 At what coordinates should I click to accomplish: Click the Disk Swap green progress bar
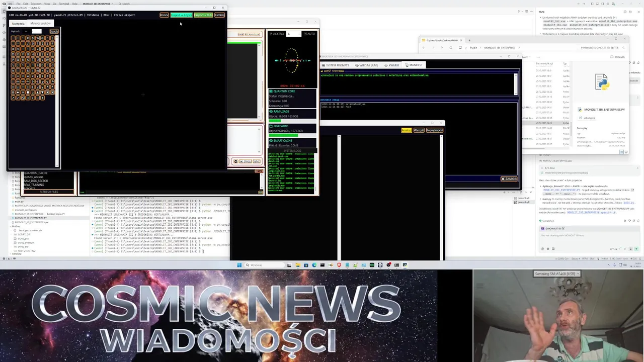[283, 135]
